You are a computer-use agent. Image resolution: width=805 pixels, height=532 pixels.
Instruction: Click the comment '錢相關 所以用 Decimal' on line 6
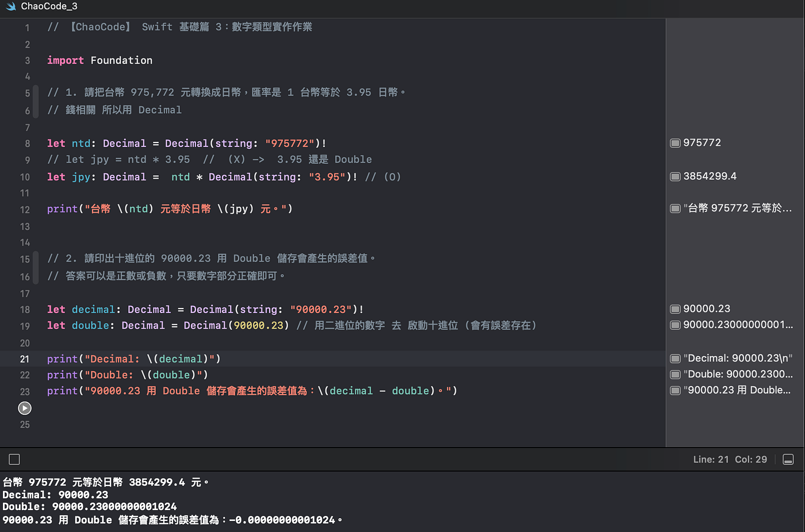114,110
